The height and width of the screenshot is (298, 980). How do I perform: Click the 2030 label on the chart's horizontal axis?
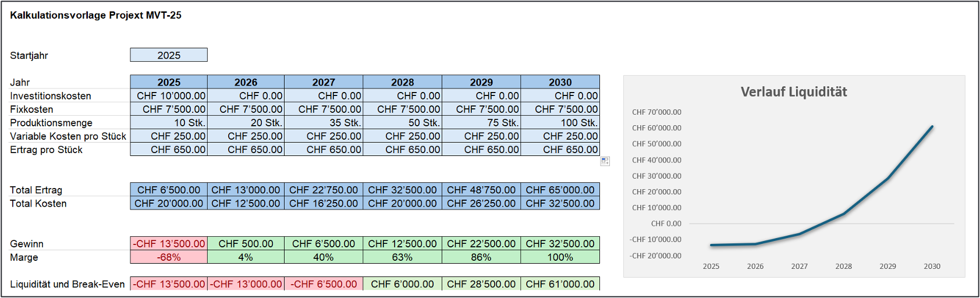(932, 267)
